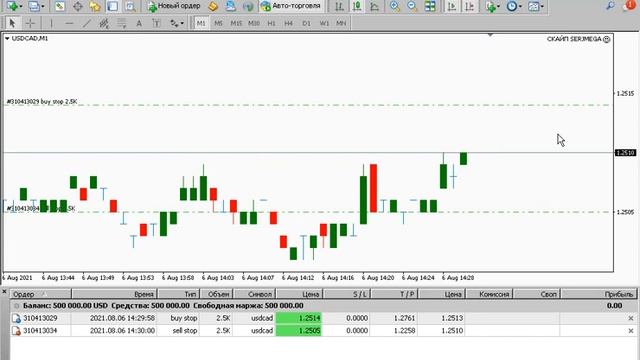
Task: Select the Fibonacci retracement tool
Action: click(x=122, y=23)
